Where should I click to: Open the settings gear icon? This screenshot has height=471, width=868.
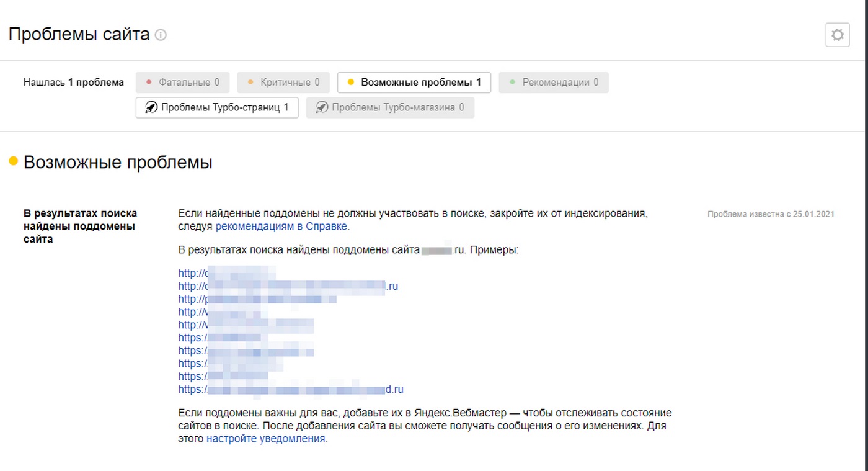(x=837, y=35)
